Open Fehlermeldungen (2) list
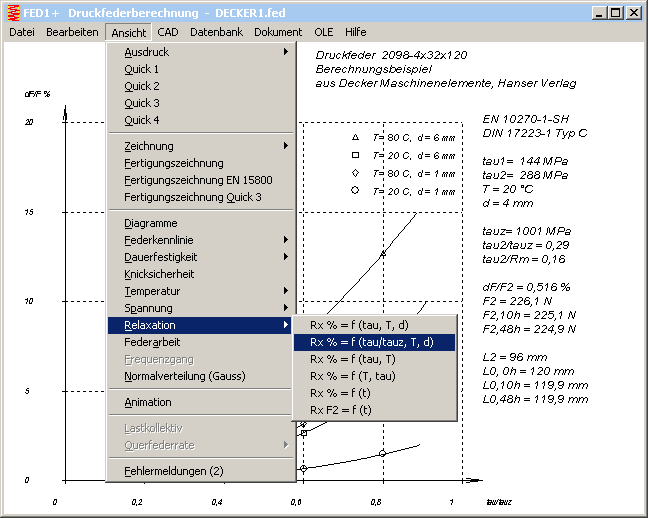This screenshot has height=518, width=648. tap(174, 471)
